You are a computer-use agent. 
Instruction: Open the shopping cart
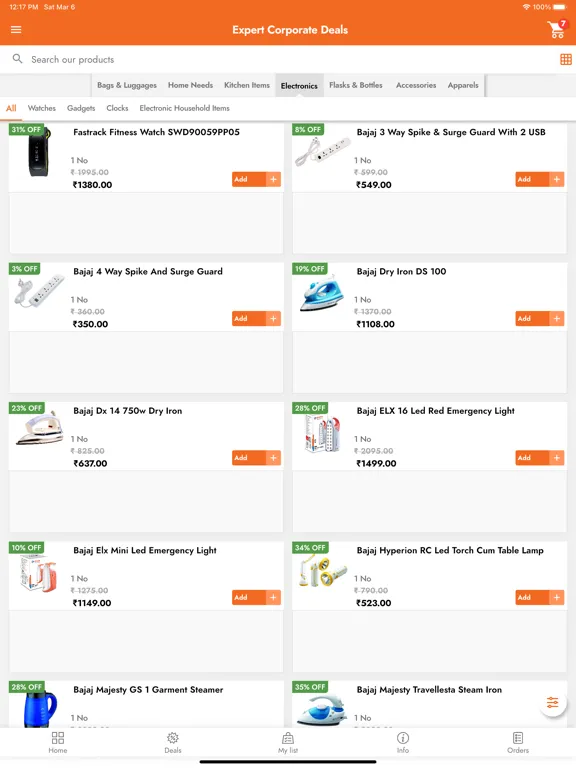[557, 29]
